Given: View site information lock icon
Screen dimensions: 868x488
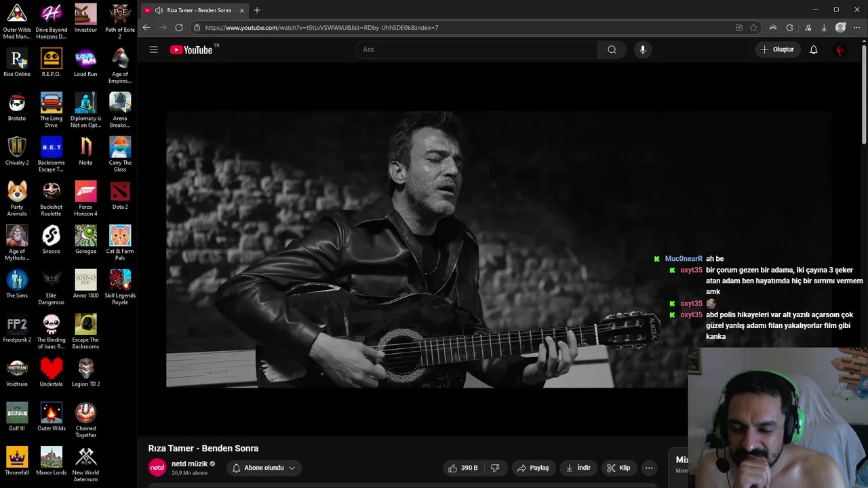Looking at the screenshot, I should click(197, 28).
